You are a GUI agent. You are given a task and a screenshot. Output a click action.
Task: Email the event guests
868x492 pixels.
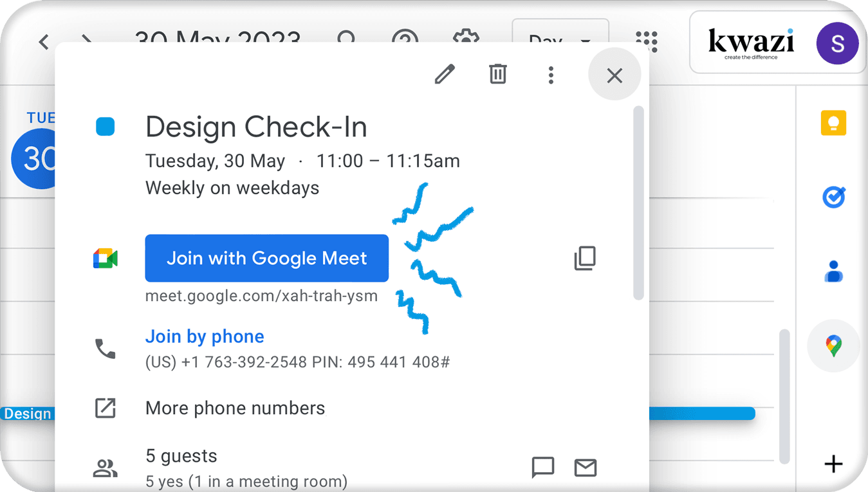pyautogui.click(x=586, y=468)
